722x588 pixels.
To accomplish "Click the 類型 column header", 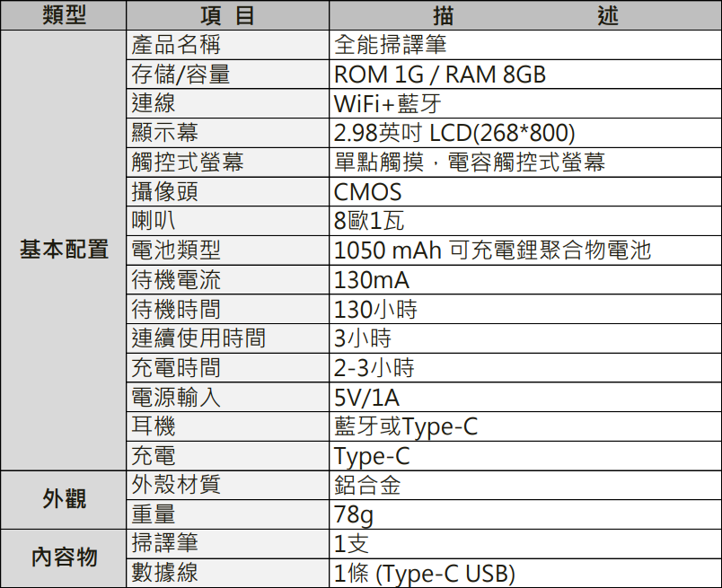I will point(64,15).
